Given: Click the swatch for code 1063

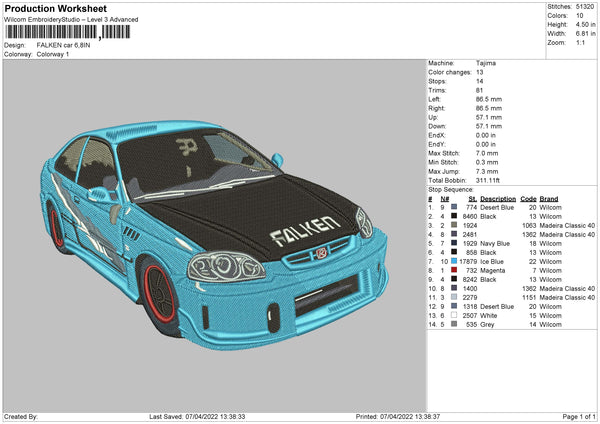Looking at the screenshot, I should (x=455, y=225).
